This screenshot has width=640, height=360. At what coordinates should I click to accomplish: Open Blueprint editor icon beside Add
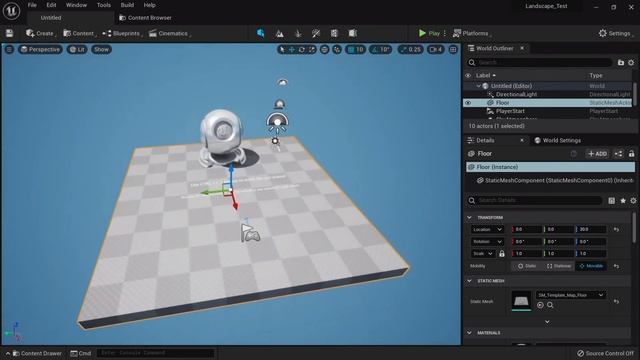pyautogui.click(x=618, y=153)
